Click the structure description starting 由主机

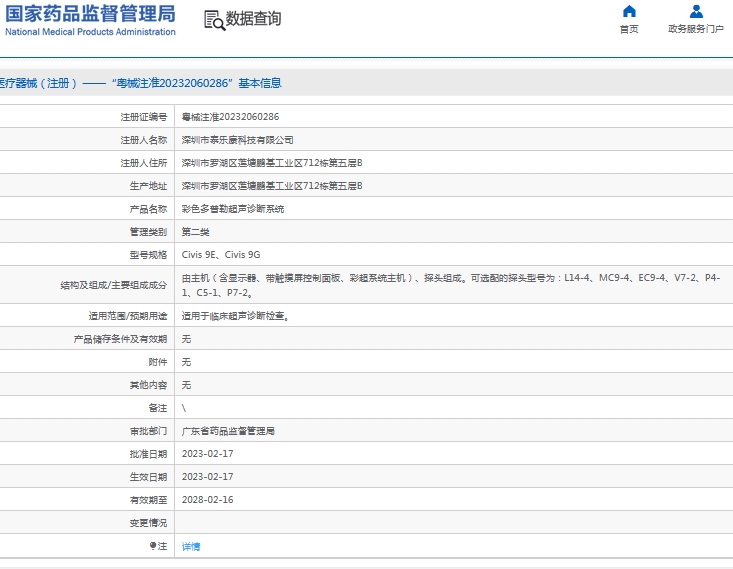tap(451, 285)
